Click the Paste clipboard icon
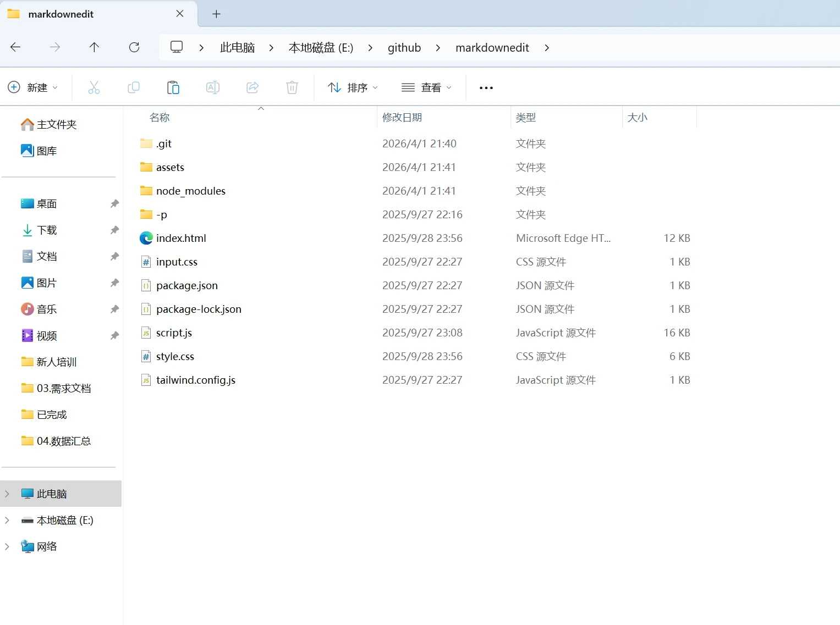This screenshot has height=625, width=840. pyautogui.click(x=173, y=87)
